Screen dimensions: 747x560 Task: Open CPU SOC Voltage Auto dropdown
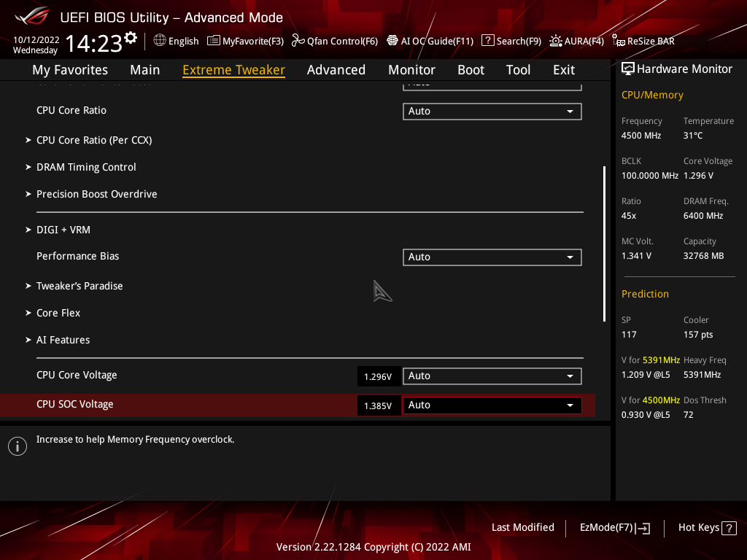(492, 405)
